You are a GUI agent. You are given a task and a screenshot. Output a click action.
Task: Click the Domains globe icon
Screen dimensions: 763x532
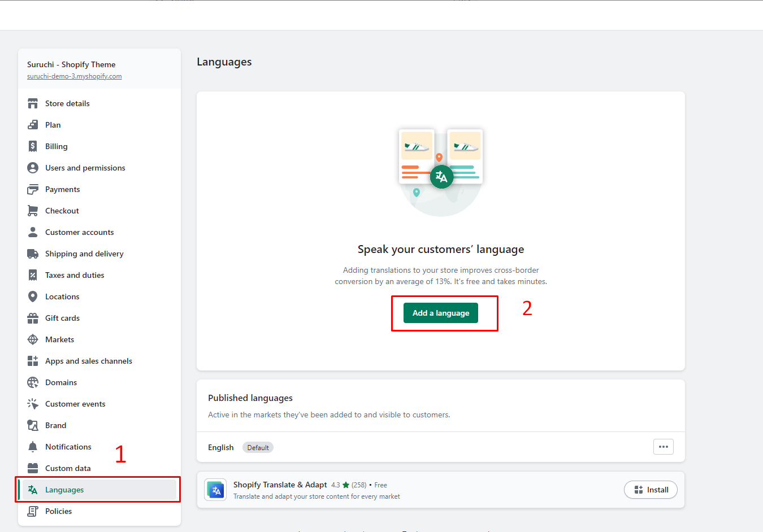[x=33, y=382]
